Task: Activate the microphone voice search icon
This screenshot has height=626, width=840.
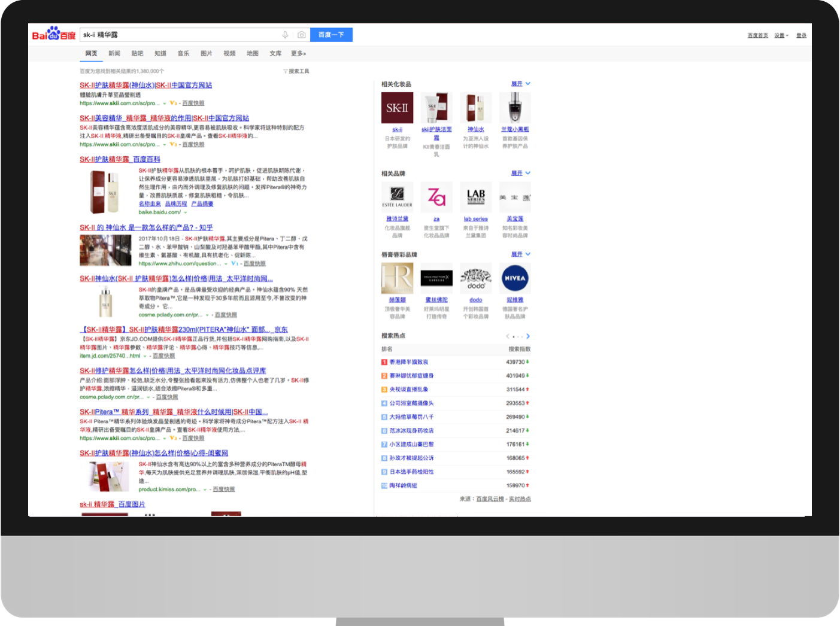Action: [x=285, y=35]
